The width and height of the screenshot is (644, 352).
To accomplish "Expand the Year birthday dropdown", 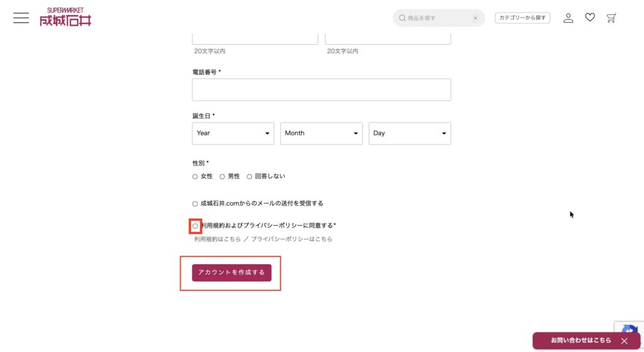I will coord(233,133).
